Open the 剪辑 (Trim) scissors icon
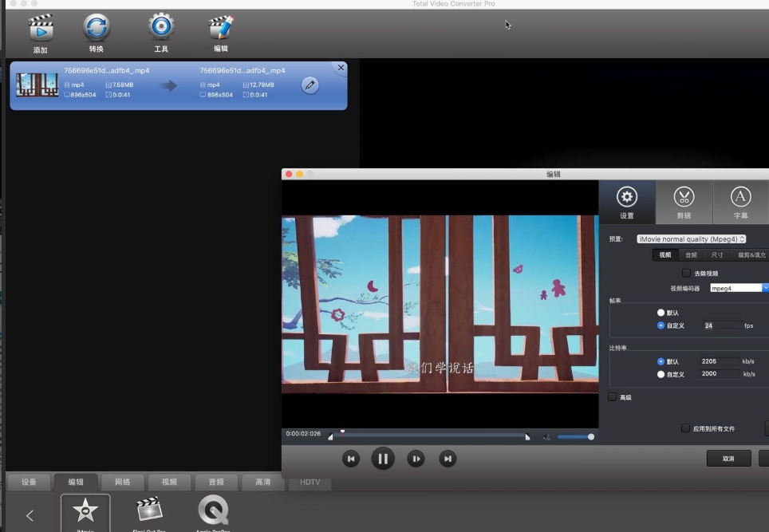Image resolution: width=769 pixels, height=532 pixels. tap(684, 202)
